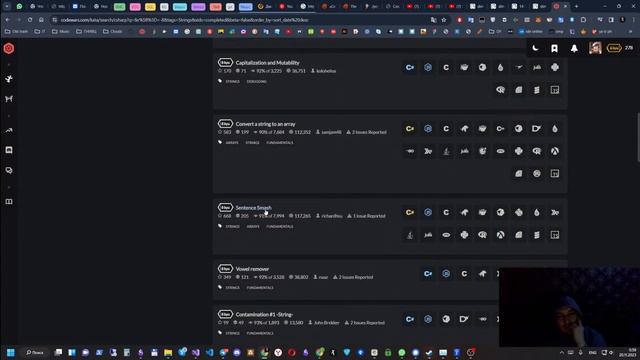Switch to the WhatsApp browser tab
Viewport: 640px width, 360px height.
(19, 6)
